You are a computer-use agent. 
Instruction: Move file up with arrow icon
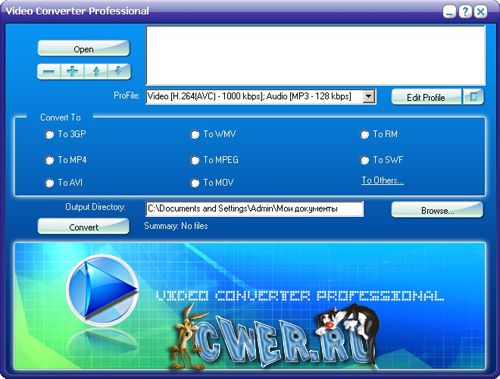[96, 72]
